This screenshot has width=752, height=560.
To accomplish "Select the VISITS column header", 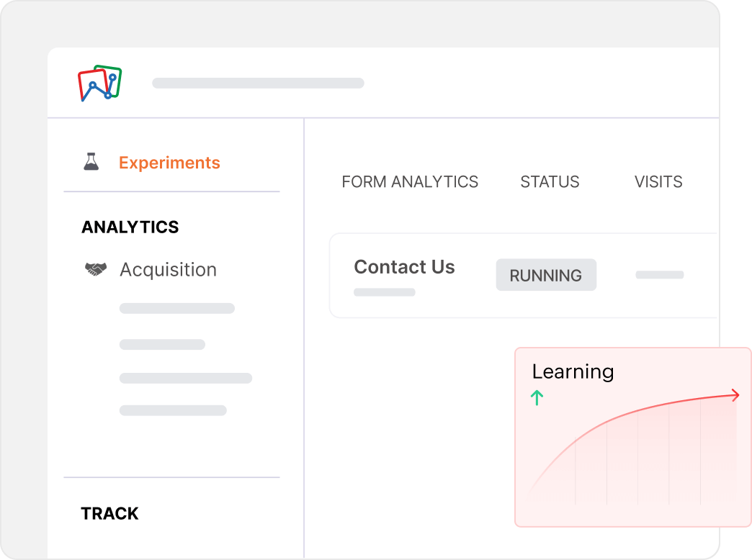I will 658,182.
